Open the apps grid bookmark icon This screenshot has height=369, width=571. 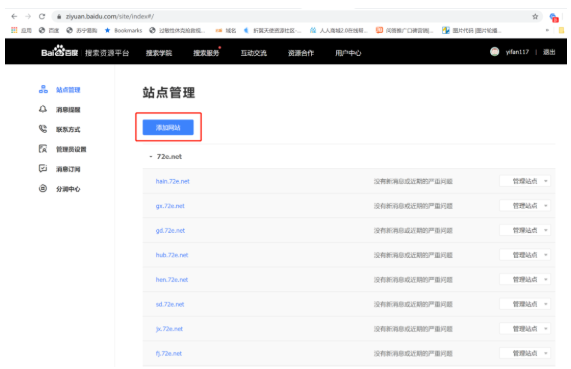tap(14, 30)
